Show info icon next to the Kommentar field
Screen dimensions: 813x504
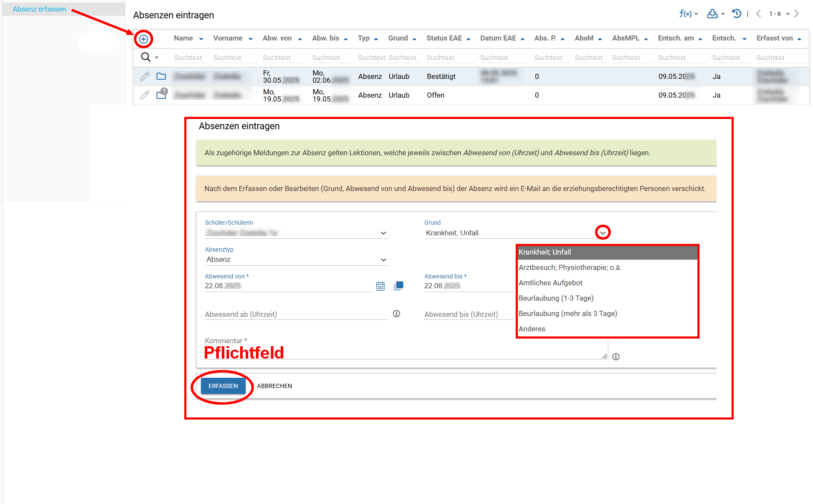[616, 357]
